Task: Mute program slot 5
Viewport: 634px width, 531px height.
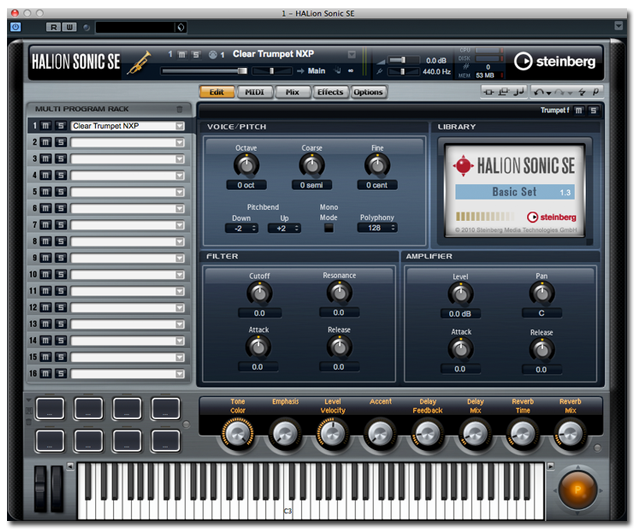Action: (45, 192)
